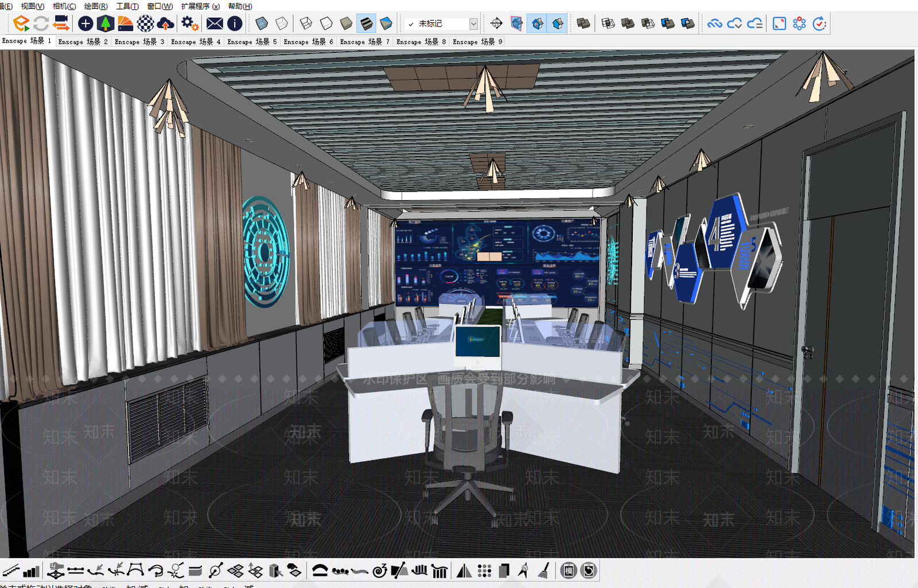Click the section plane tool
Image resolution: width=918 pixels, height=588 pixels.
[x=496, y=24]
